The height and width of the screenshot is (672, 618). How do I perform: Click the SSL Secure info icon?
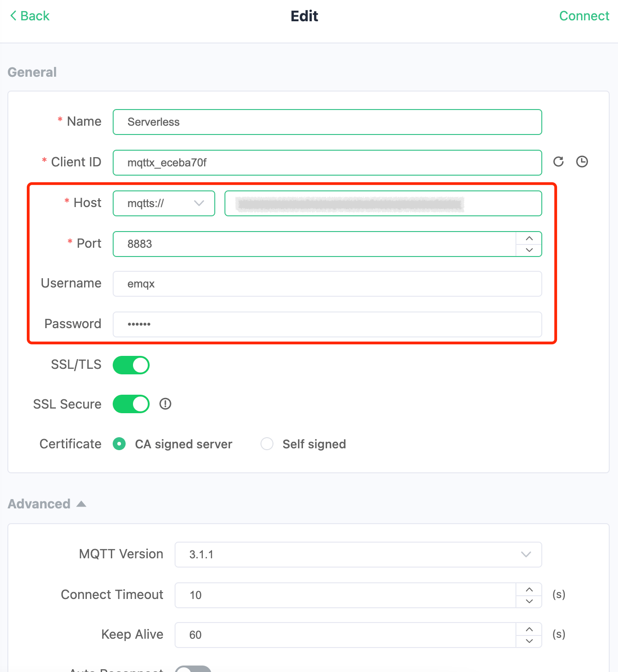165,404
